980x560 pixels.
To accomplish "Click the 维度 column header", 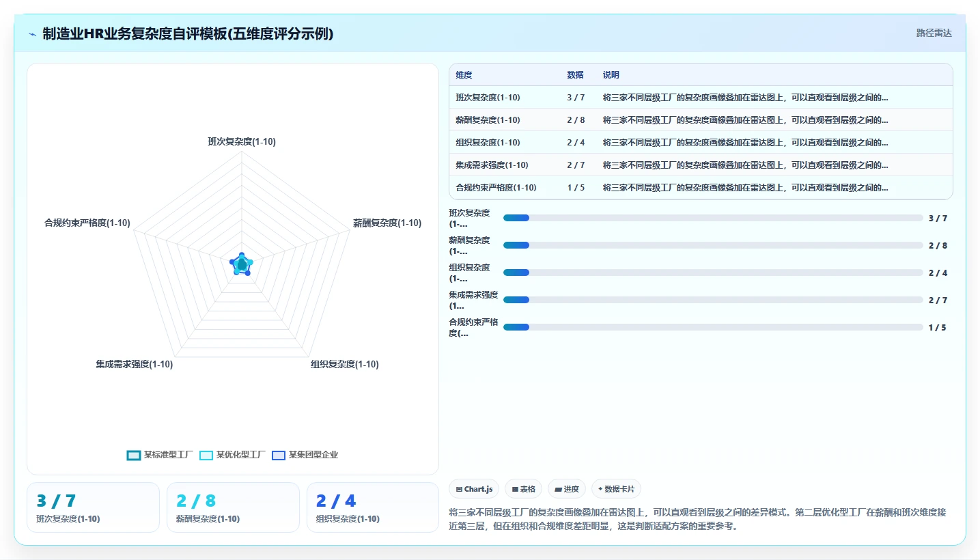I will [x=464, y=75].
